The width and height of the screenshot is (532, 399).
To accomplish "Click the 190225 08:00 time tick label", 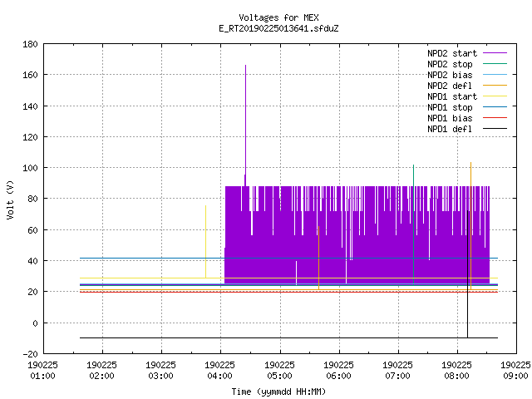I will (456, 371).
